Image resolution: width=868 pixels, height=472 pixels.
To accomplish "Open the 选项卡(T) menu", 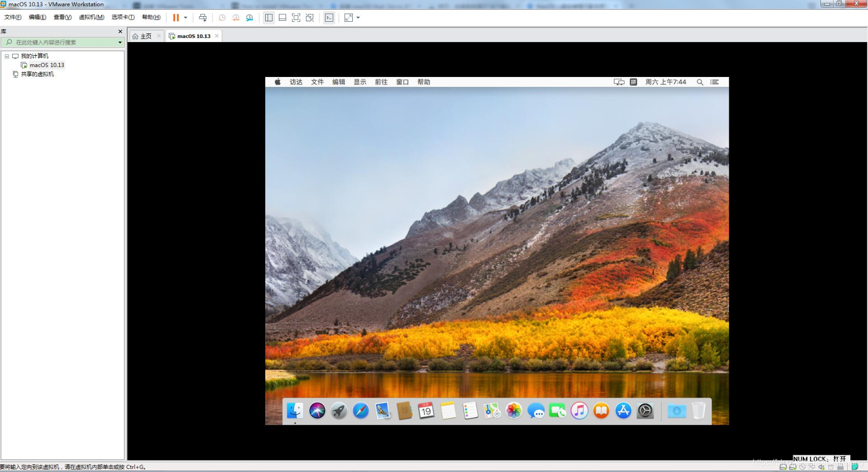I will tap(123, 17).
